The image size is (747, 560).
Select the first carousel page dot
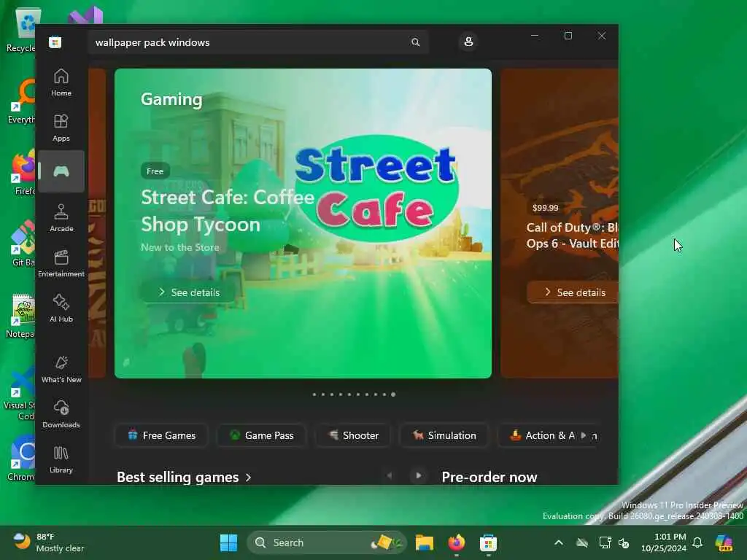pyautogui.click(x=314, y=394)
